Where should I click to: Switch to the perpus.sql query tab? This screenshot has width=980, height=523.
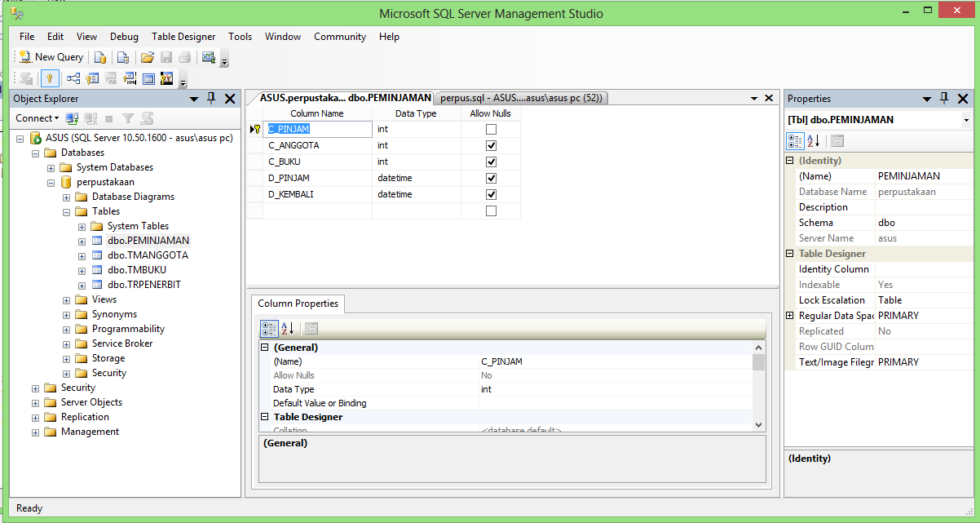(522, 97)
